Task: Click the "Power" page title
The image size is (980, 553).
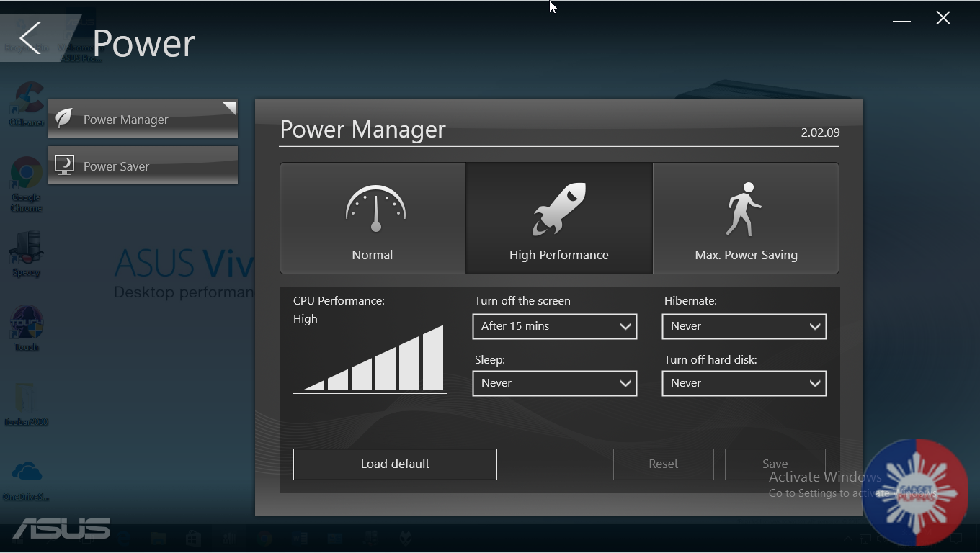Action: [x=144, y=43]
